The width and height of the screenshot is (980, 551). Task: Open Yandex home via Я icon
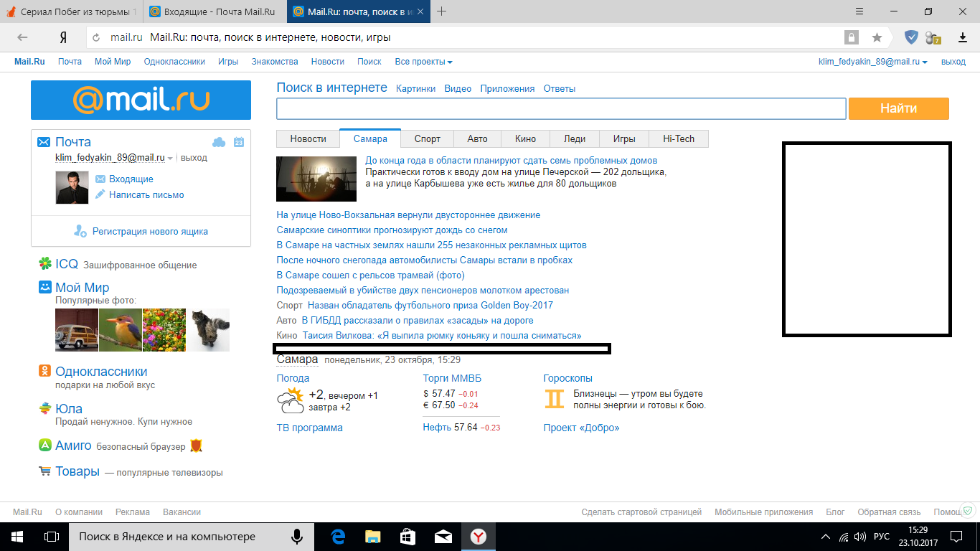coord(63,37)
